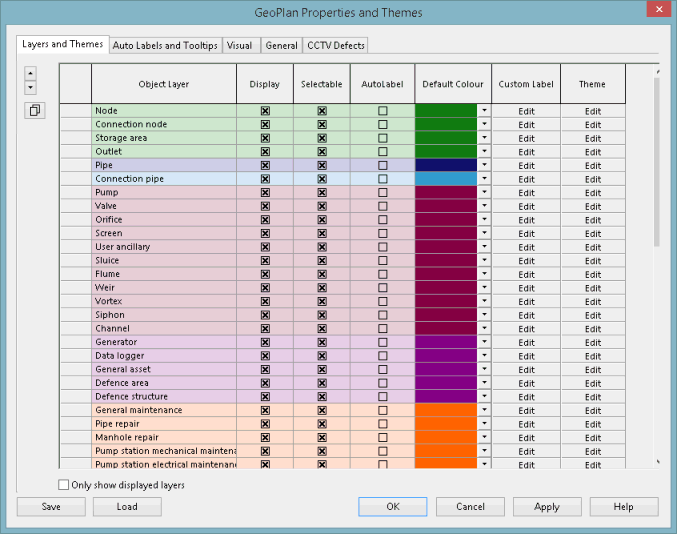Open colour dropdown for General maintenance
The height and width of the screenshot is (534, 677).
(484, 410)
